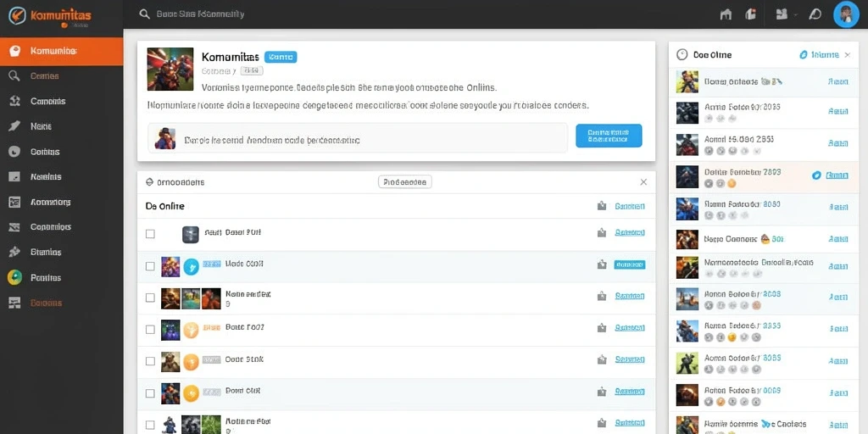Open the sixth item in the left sidebar
Viewport: 868px width, 434px height.
click(x=61, y=176)
